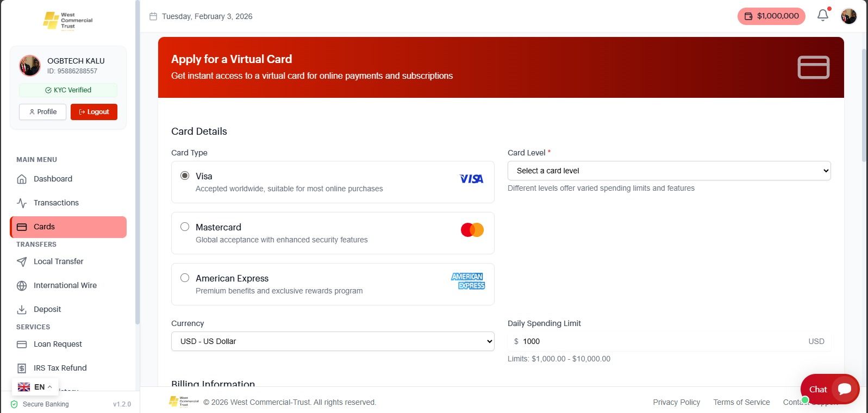Viewport: 868px width, 413px height.
Task: Click the version v1.2.0 label
Action: [x=122, y=404]
